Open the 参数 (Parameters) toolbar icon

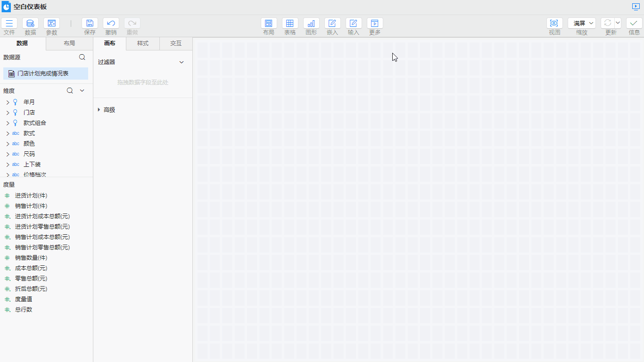pyautogui.click(x=51, y=24)
